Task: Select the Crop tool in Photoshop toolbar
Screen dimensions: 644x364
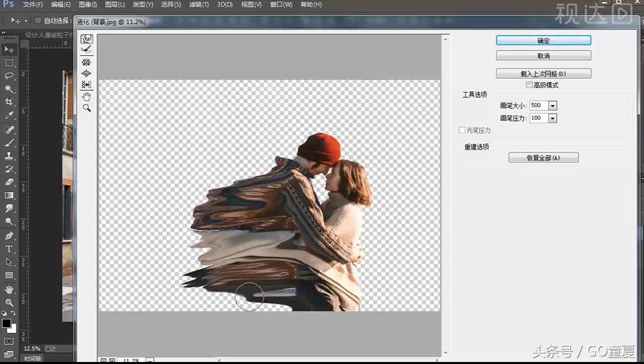Action: (9, 102)
